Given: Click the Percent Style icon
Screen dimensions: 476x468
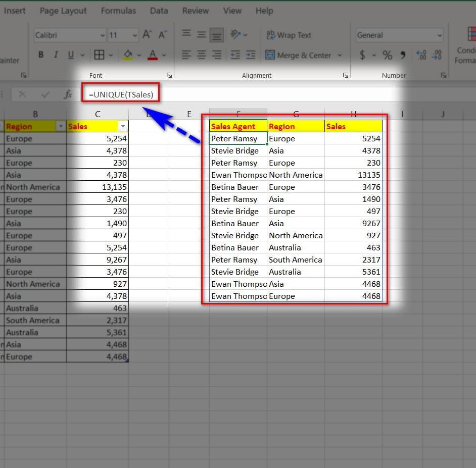Looking at the screenshot, I should coord(387,55).
